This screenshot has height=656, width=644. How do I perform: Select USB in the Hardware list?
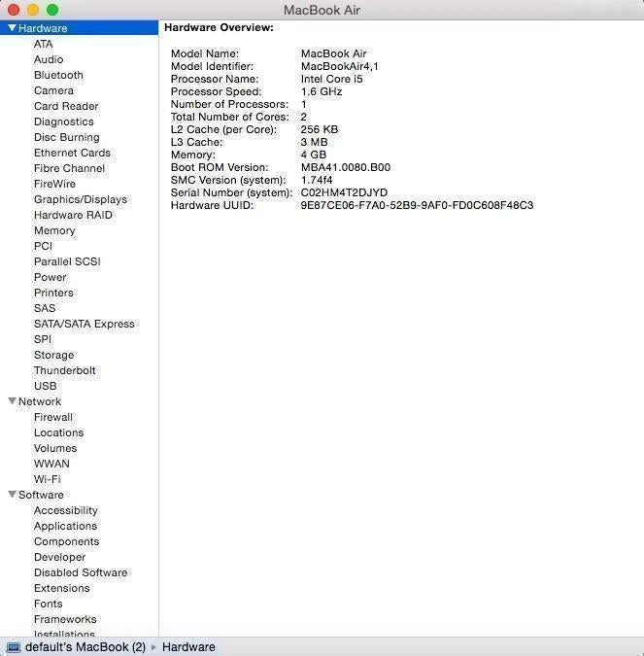pos(45,386)
